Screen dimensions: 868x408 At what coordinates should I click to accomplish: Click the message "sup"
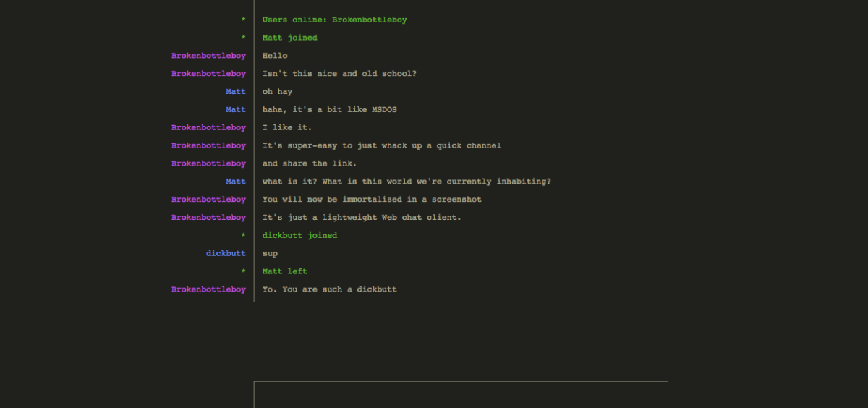(x=270, y=254)
